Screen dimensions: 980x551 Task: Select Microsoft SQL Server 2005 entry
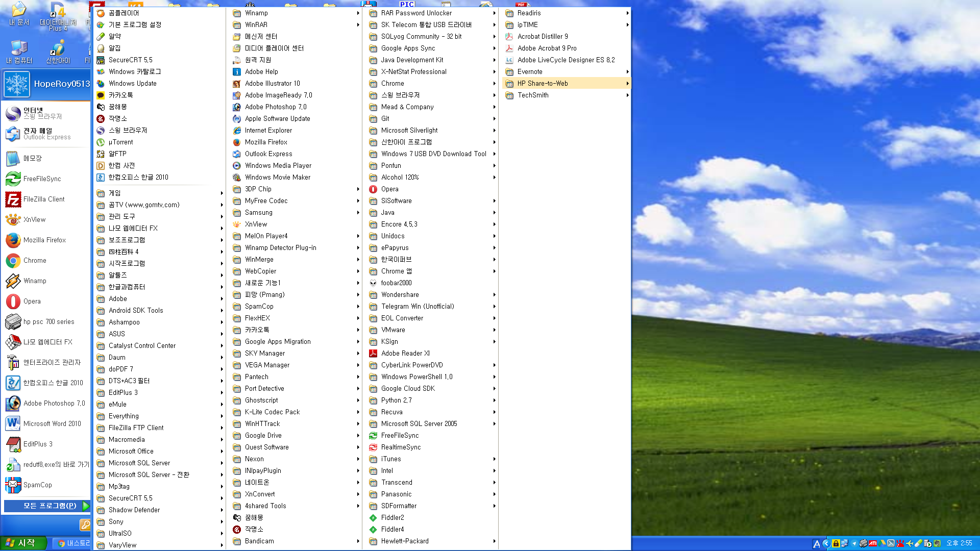point(432,423)
